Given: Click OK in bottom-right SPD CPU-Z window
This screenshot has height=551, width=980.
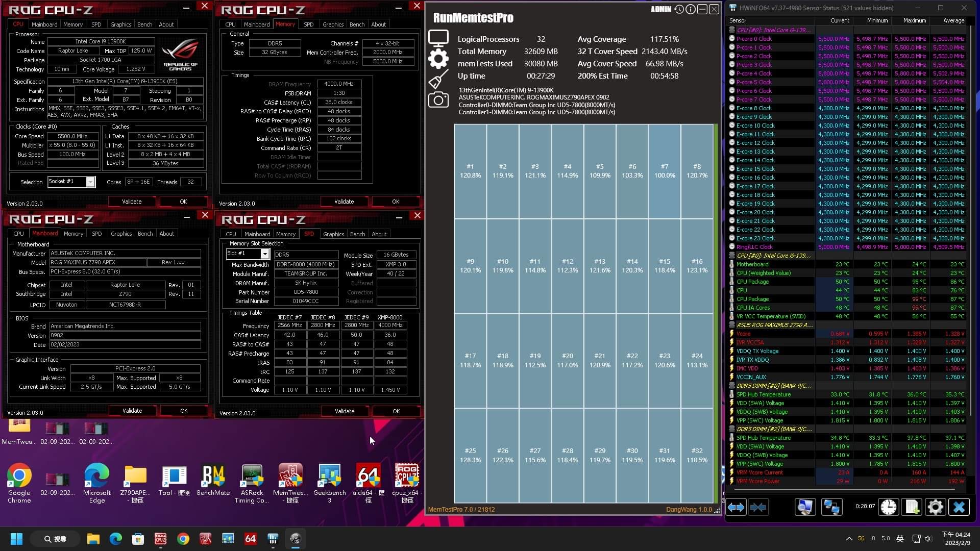Looking at the screenshot, I should pos(396,411).
